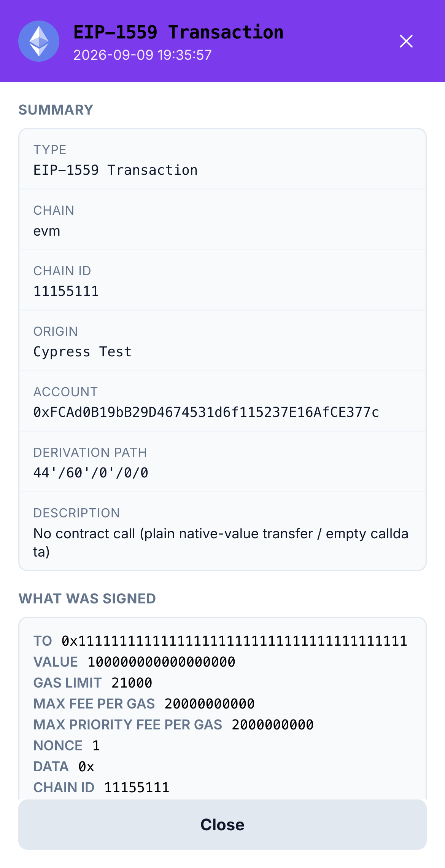Click the timestamp 2026-09-09 19:35:57
Viewport: 445px width, 868px height.
(143, 55)
